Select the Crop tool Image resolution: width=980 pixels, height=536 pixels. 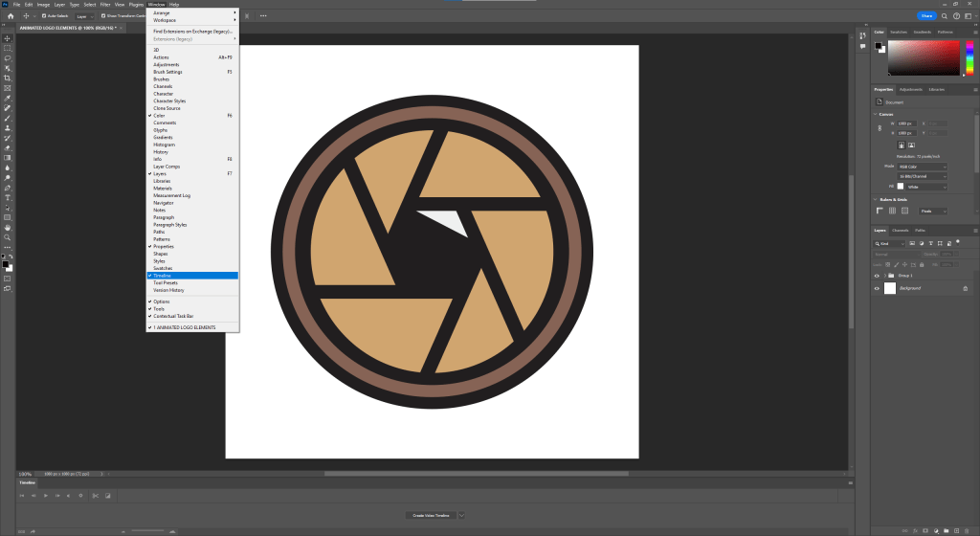(8, 78)
